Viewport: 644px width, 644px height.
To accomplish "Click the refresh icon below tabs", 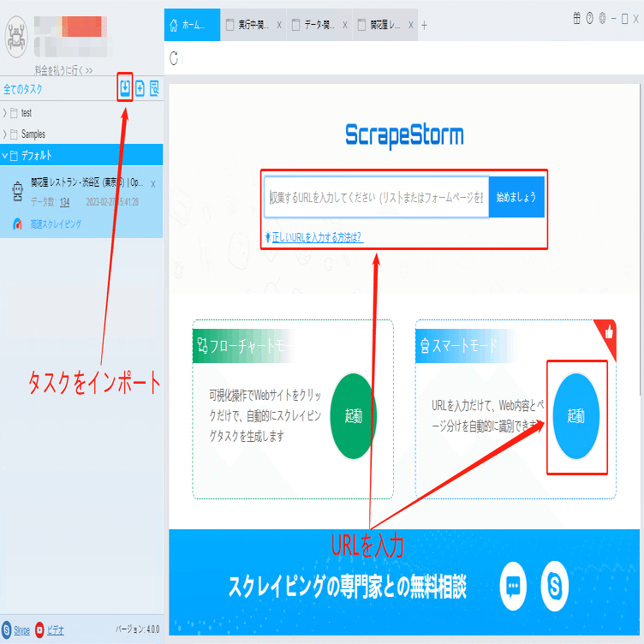I will click(x=174, y=58).
